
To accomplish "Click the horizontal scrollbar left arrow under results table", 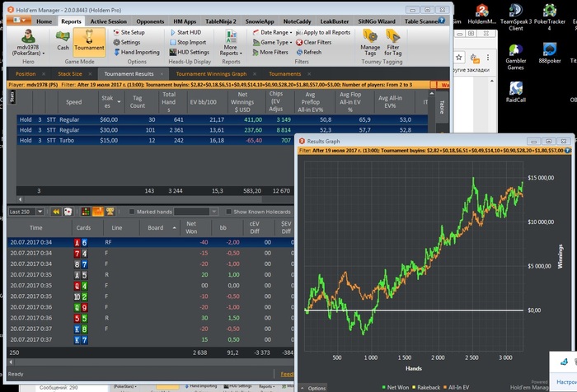I will (21, 199).
